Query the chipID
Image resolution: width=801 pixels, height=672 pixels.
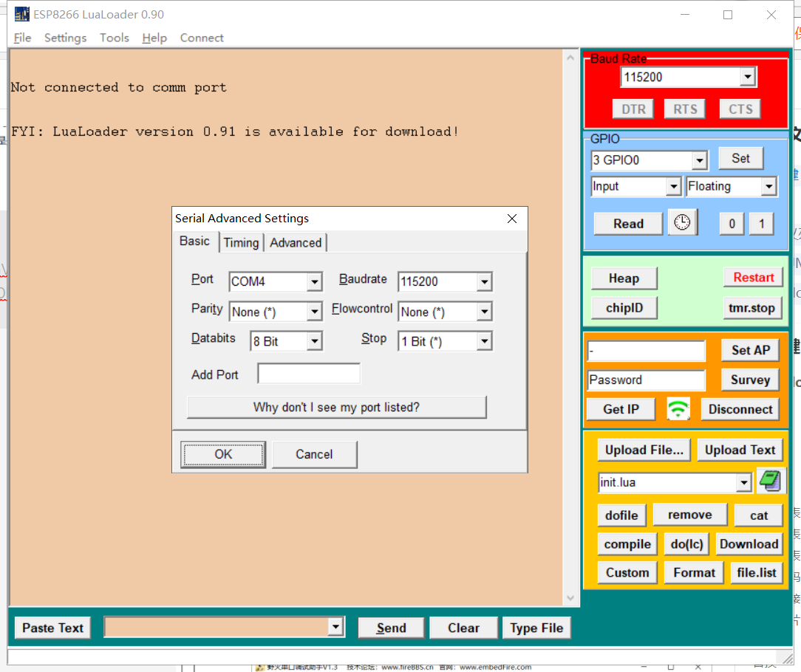click(x=624, y=307)
